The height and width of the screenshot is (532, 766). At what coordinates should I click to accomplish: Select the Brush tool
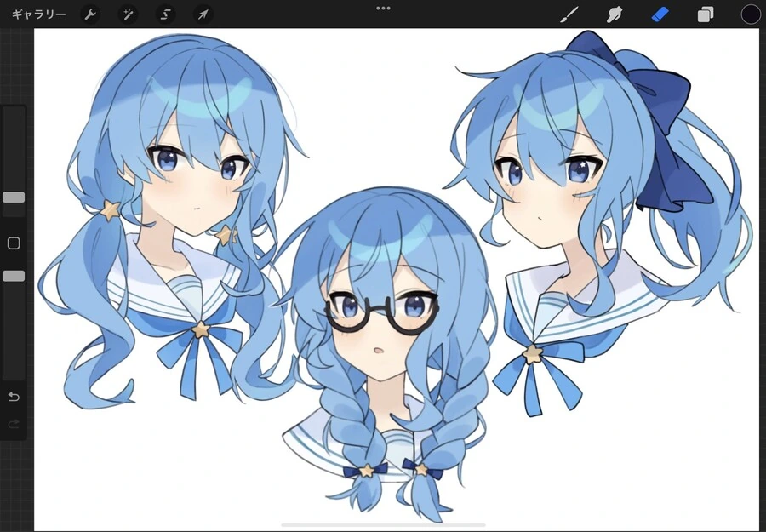[569, 14]
